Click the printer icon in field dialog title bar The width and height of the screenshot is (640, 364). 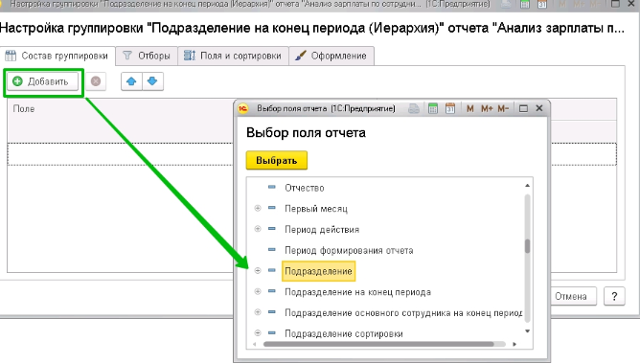(x=414, y=108)
